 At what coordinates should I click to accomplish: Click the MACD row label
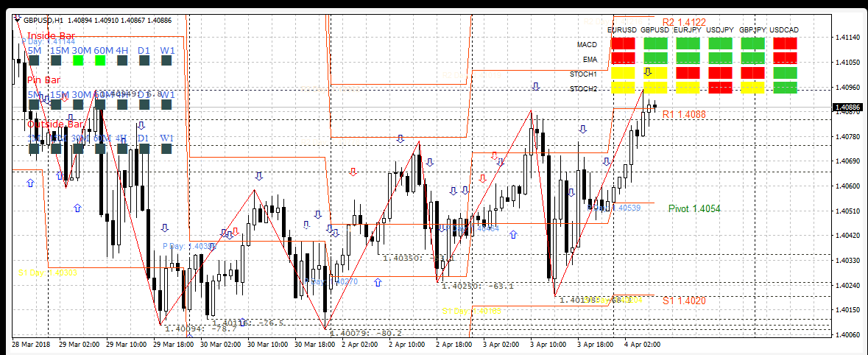pos(587,43)
